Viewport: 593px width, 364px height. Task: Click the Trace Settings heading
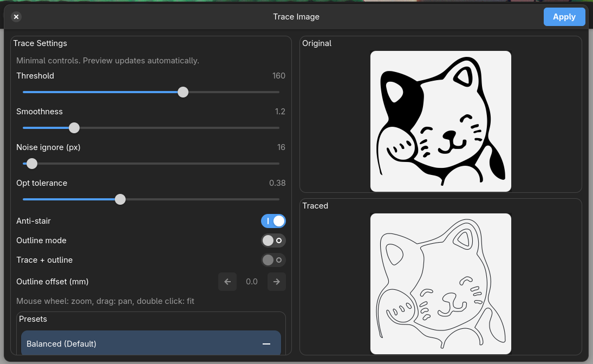click(40, 43)
